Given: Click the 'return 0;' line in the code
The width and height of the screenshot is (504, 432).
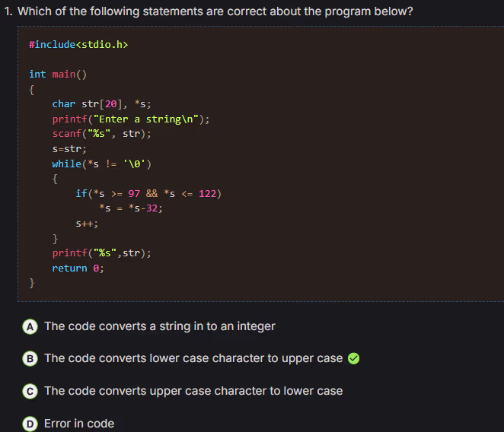Looking at the screenshot, I should click(78, 268).
